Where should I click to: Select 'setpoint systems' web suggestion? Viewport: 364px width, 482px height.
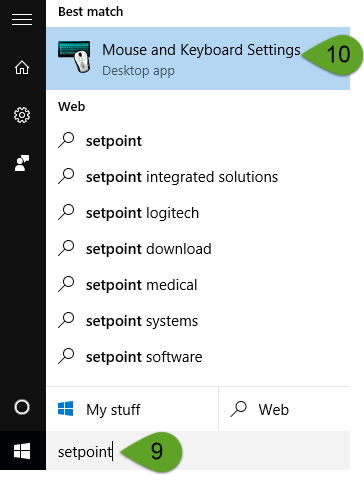click(x=198, y=321)
